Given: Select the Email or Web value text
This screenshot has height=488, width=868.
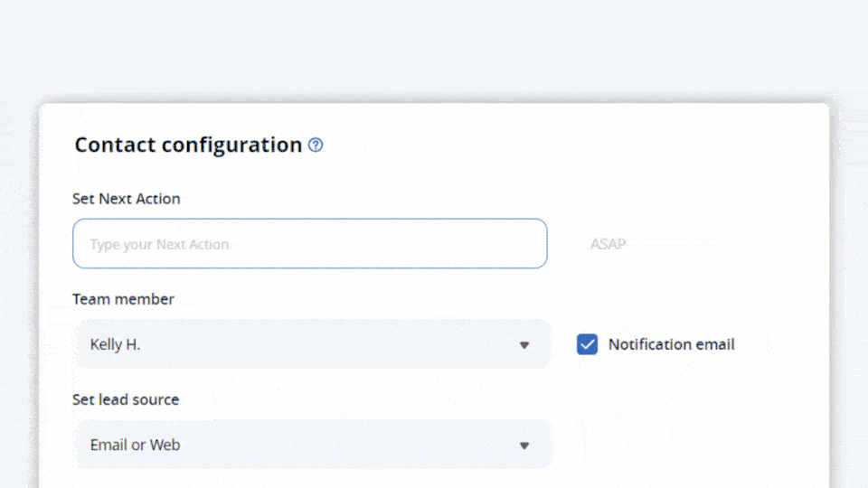Looking at the screenshot, I should [135, 445].
